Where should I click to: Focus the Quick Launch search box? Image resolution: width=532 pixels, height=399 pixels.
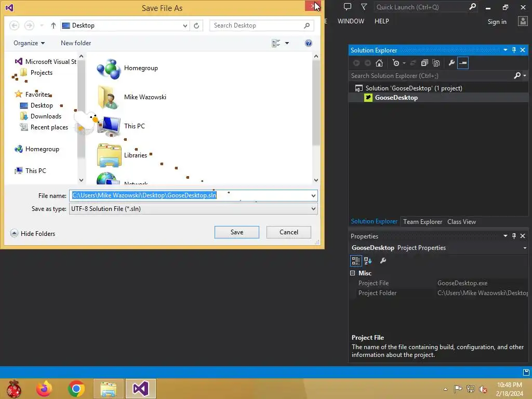click(425, 7)
